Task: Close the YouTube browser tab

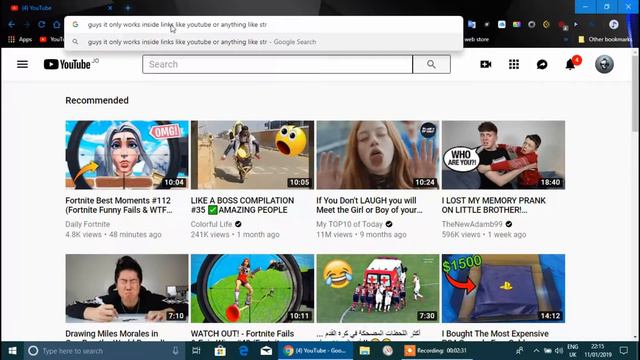Action: click(x=110, y=8)
